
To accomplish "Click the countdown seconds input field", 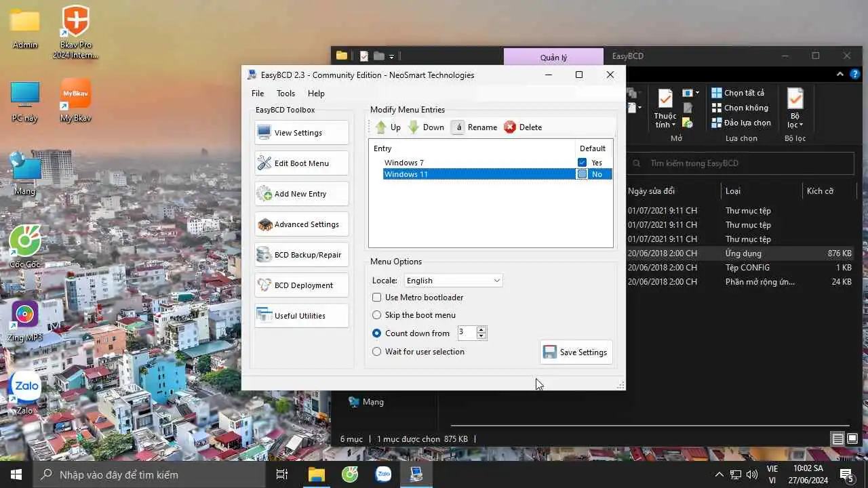I will click(467, 333).
